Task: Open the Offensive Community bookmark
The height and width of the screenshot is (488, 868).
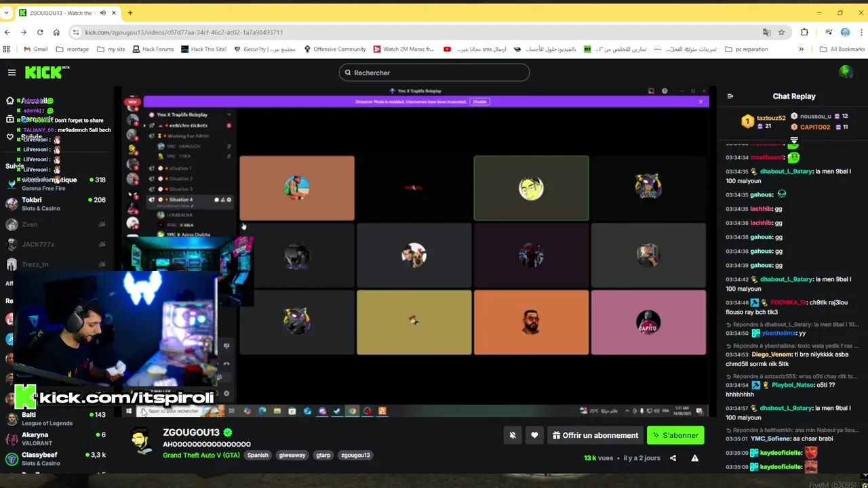Action: pyautogui.click(x=335, y=49)
